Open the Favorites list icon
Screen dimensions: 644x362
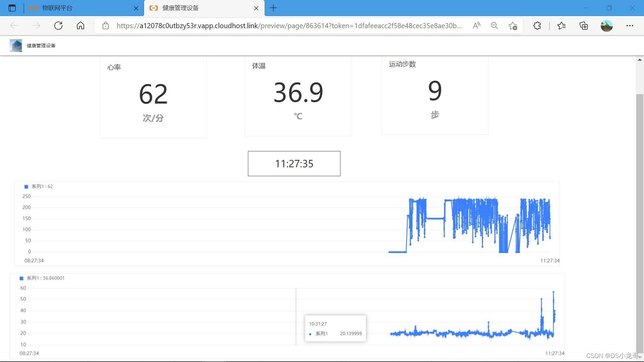pos(561,26)
